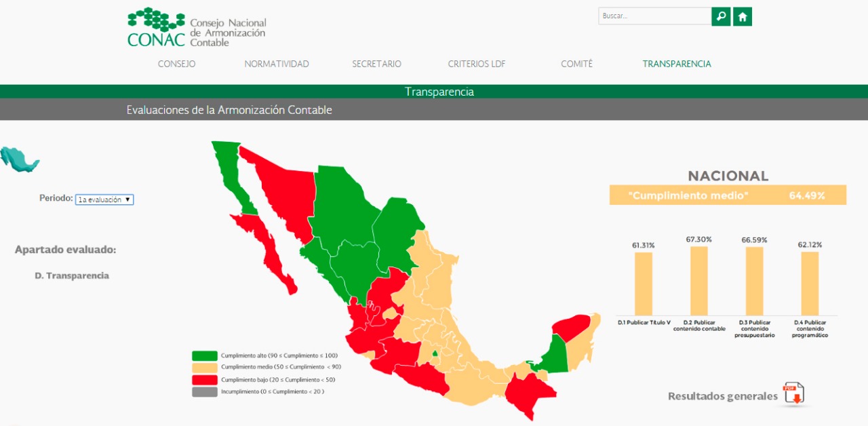Click the CONAC logo

[x=197, y=28]
